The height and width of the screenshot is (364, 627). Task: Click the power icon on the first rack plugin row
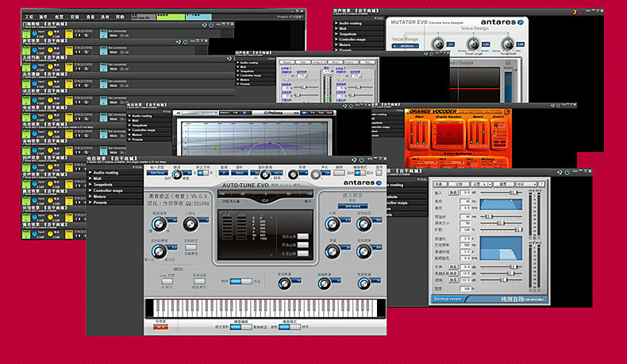[x=211, y=25]
